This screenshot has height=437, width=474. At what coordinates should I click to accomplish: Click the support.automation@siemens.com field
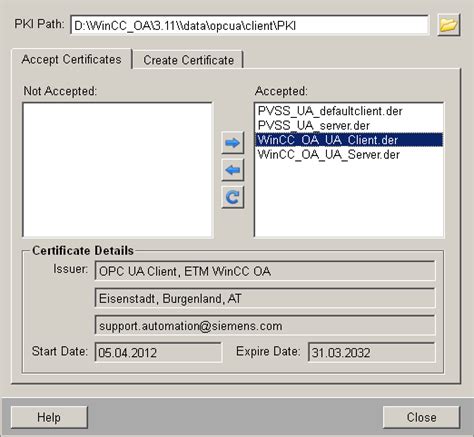click(265, 326)
